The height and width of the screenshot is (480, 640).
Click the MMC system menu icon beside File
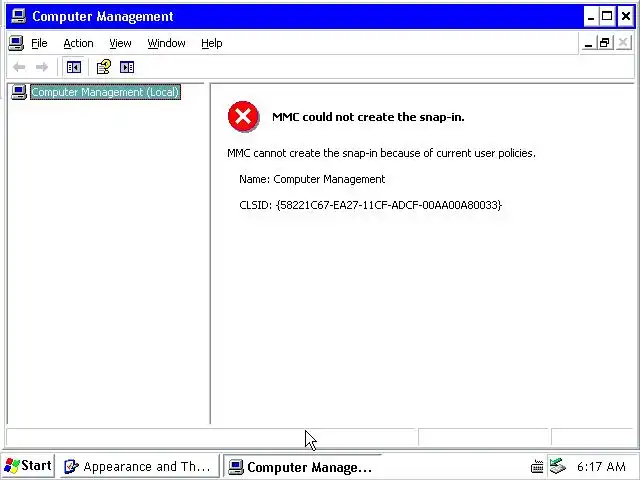click(x=16, y=43)
